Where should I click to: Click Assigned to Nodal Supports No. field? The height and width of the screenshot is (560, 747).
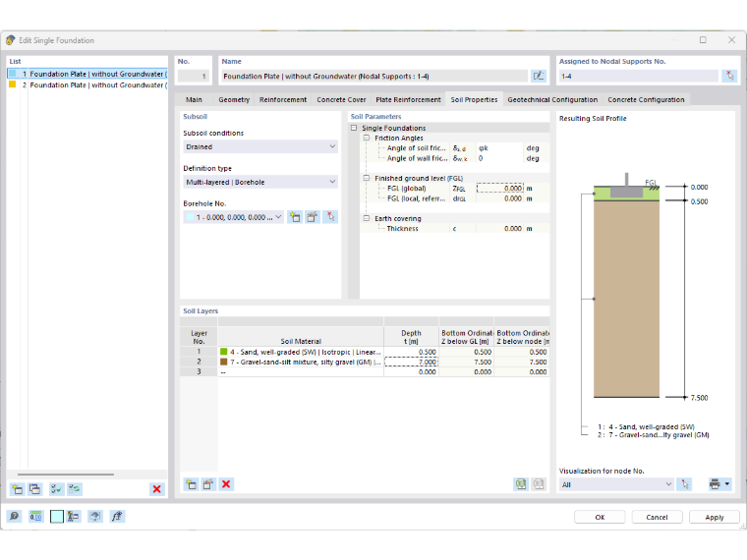(638, 77)
